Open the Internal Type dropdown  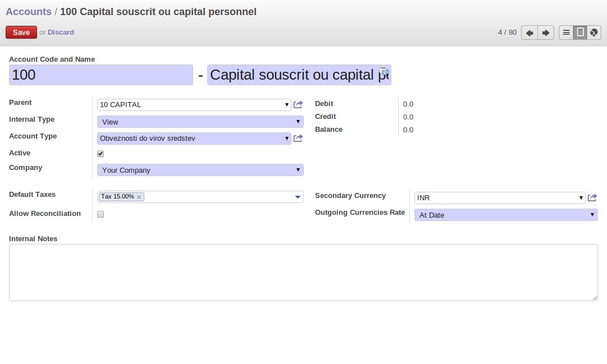coord(200,122)
